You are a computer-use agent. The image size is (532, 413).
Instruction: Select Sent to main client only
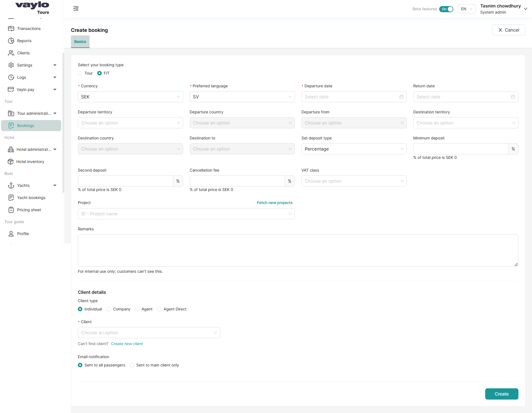[x=132, y=365]
